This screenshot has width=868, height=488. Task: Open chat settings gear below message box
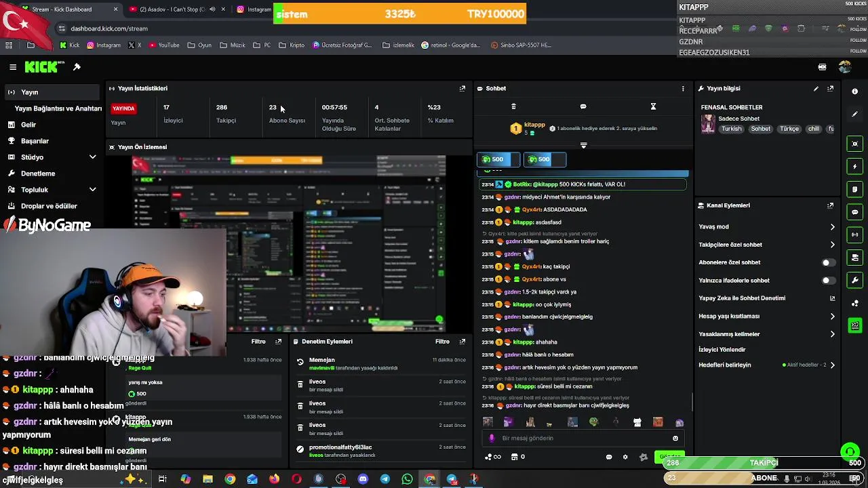point(625,457)
